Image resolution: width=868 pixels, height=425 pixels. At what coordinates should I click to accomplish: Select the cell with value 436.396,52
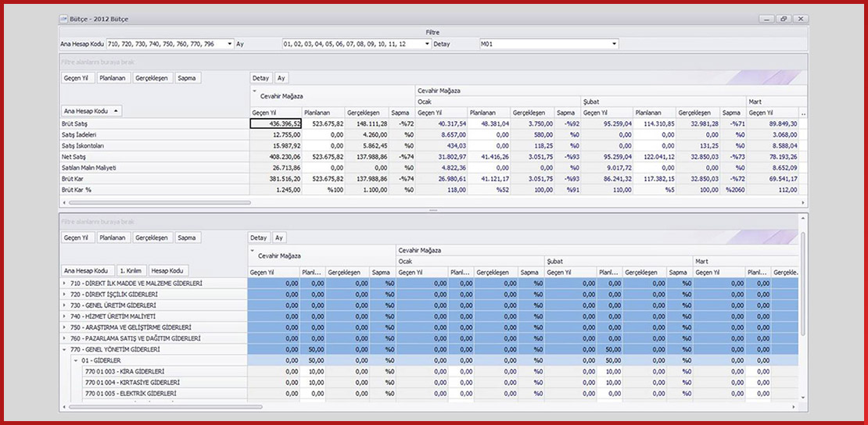pyautogui.click(x=276, y=124)
